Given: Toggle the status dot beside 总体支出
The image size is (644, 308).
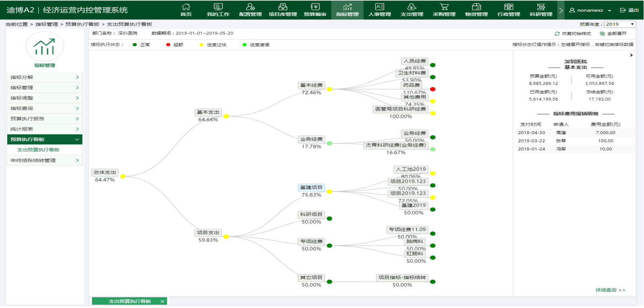Looking at the screenshot, I should (123, 177).
